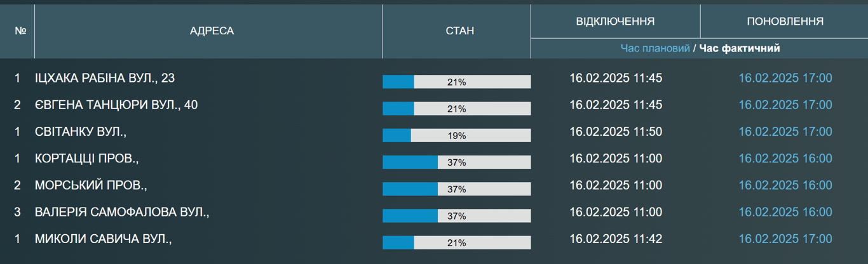Screen dimensions: 868x264
Task: Click the progress bar for Іцхака Рабіна вул.
Action: pyautogui.click(x=456, y=82)
